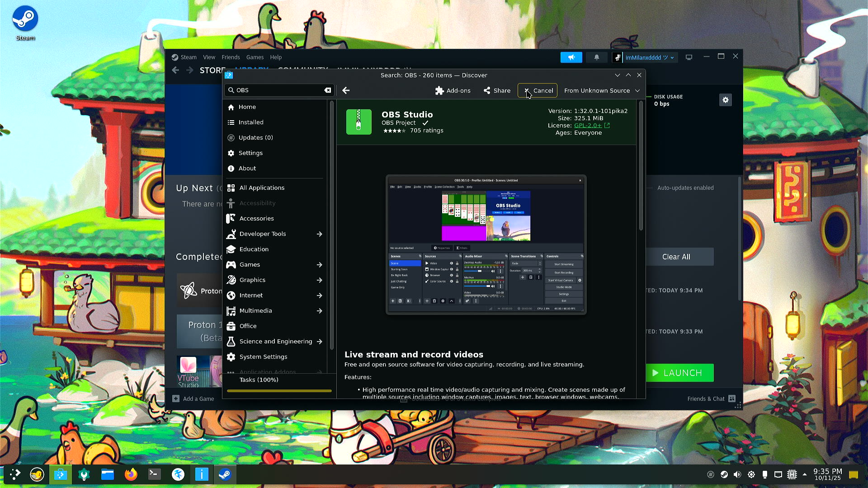Click the OBS Studio screenshot thumbnail
This screenshot has width=868, height=488.
pos(486,244)
